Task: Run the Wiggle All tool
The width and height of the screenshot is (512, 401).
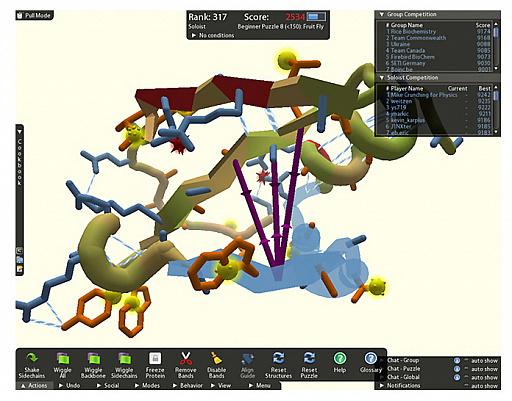Action: click(x=62, y=359)
